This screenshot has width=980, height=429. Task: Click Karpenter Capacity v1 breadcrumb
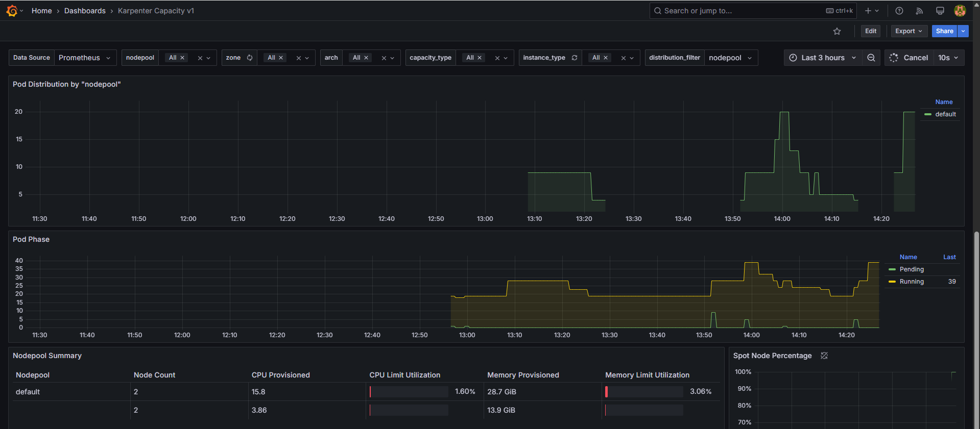click(x=156, y=11)
